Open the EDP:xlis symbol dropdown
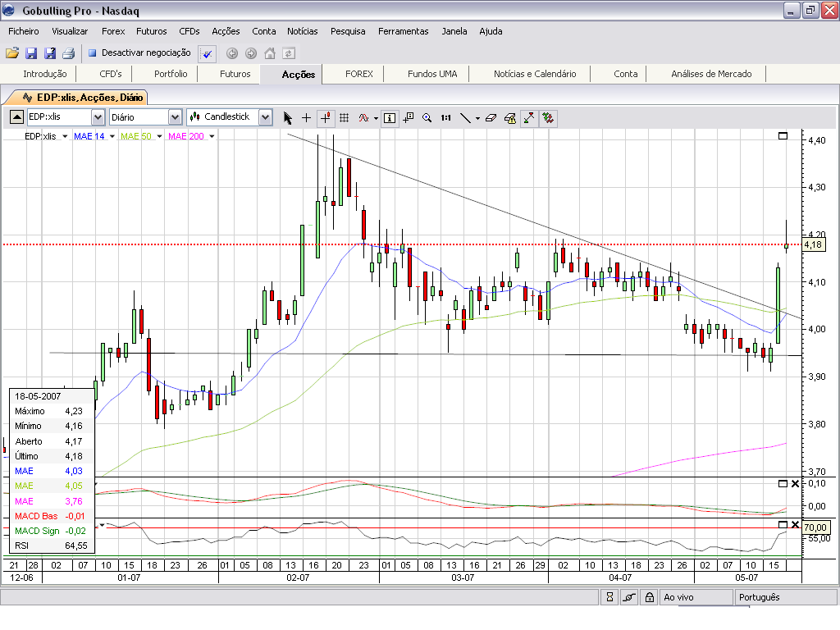The width and height of the screenshot is (840, 630). (98, 117)
